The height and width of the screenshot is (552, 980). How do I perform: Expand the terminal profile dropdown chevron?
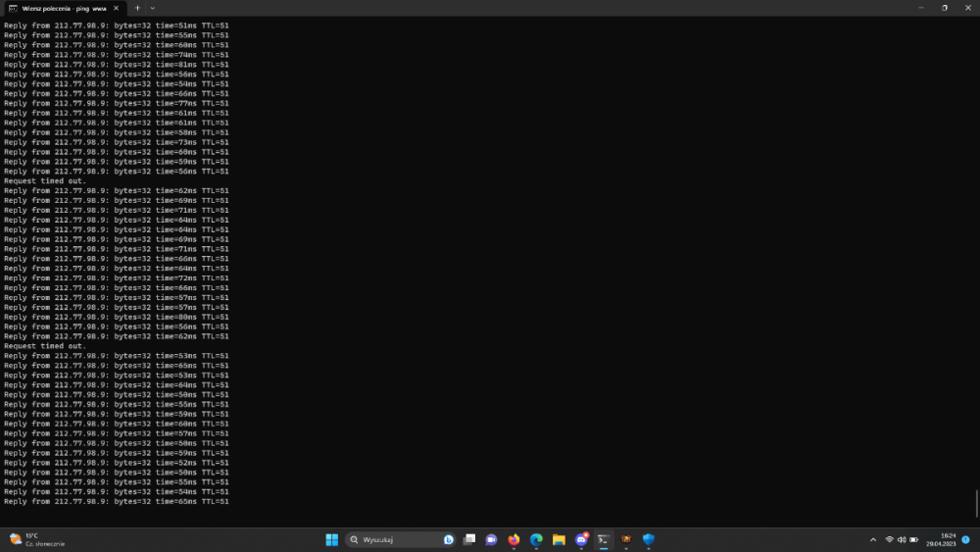pos(153,8)
